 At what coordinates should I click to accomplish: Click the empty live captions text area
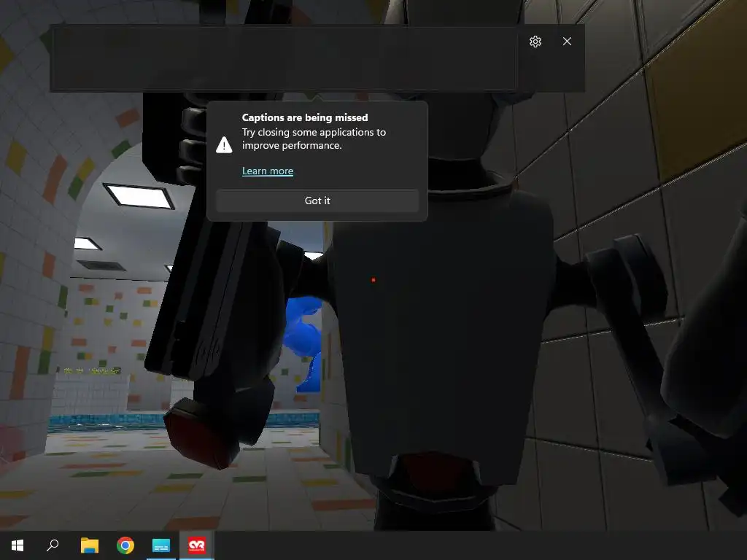coord(284,58)
